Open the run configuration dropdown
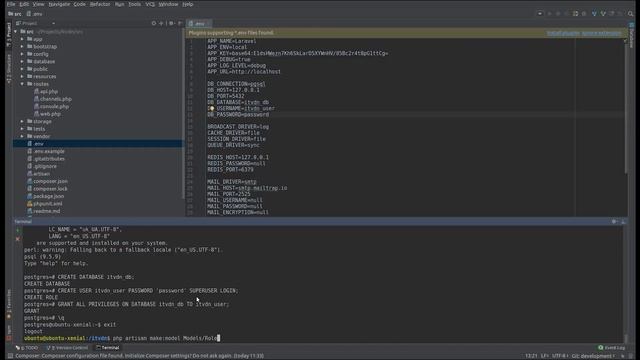Image resolution: width=640 pixels, height=360 pixels. (x=540, y=13)
